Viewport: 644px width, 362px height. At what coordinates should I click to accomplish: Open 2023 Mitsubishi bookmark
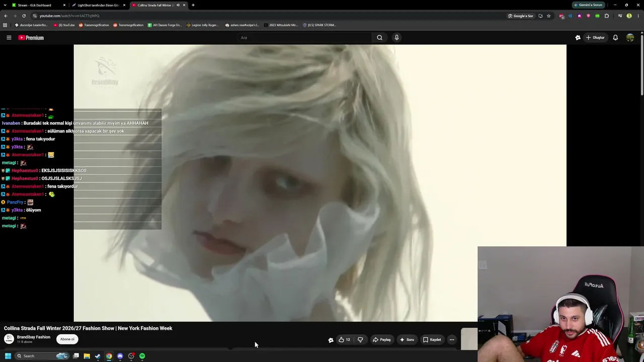click(x=281, y=25)
